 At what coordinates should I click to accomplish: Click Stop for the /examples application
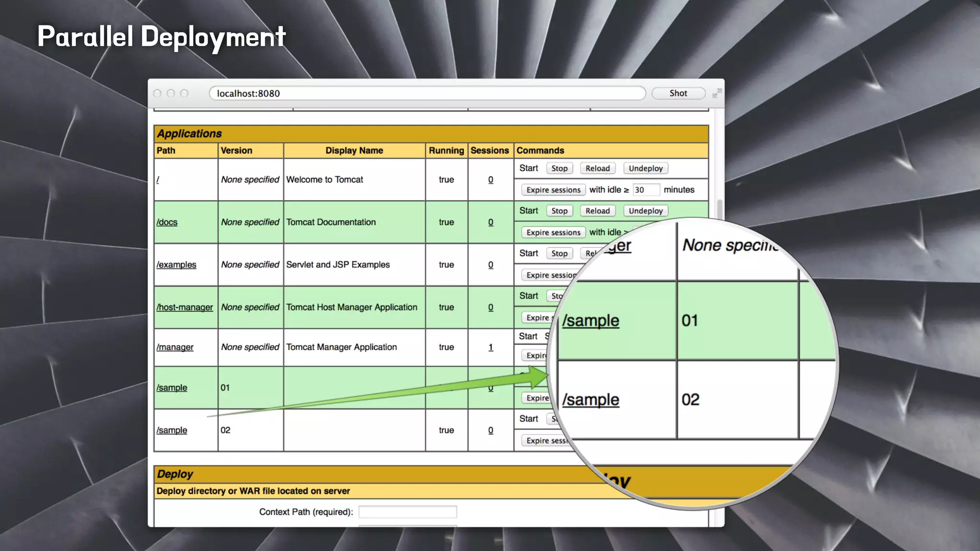coord(559,253)
